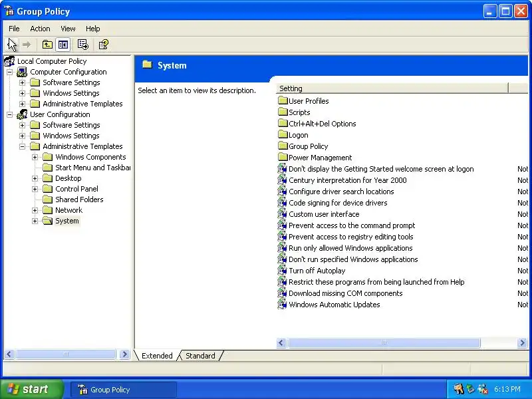Image resolution: width=532 pixels, height=399 pixels.
Task: Collapse the User Configuration node
Action: pyautogui.click(x=9, y=114)
